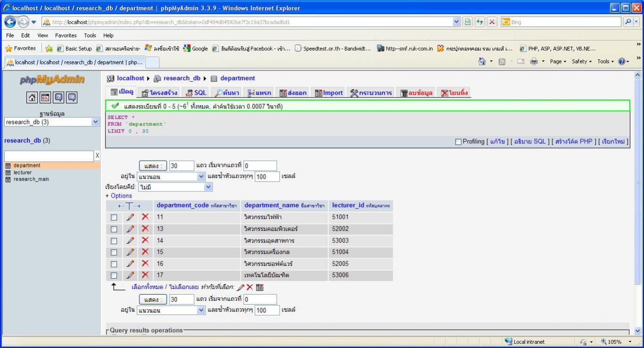Screen dimensions: 644x348
Task: Open the upper แนวนอน display mode dropdown
Action: pos(171,177)
